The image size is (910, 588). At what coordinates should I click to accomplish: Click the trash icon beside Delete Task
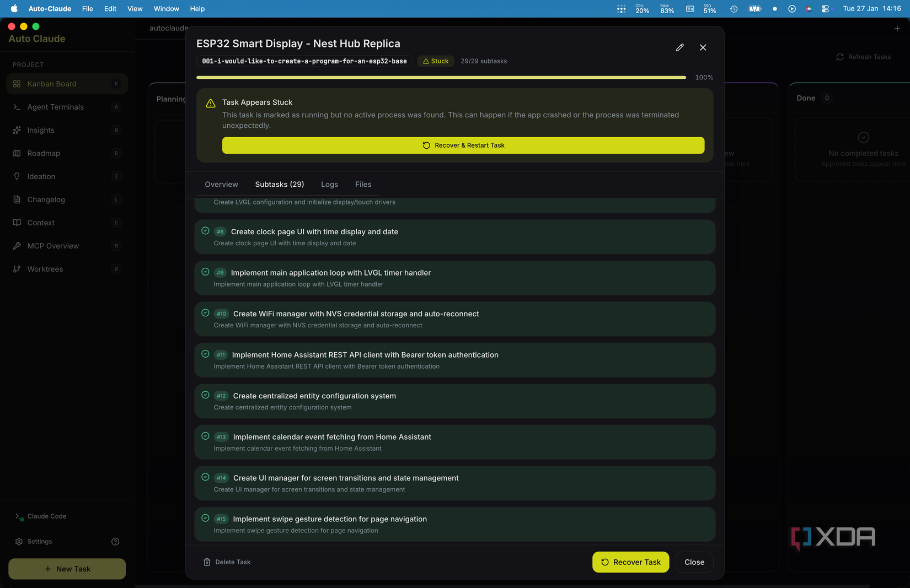[207, 562]
